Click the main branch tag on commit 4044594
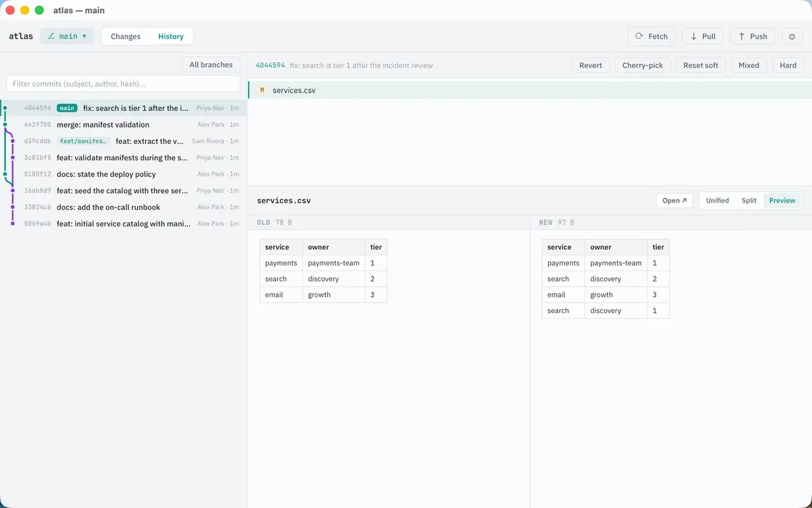 pos(67,108)
